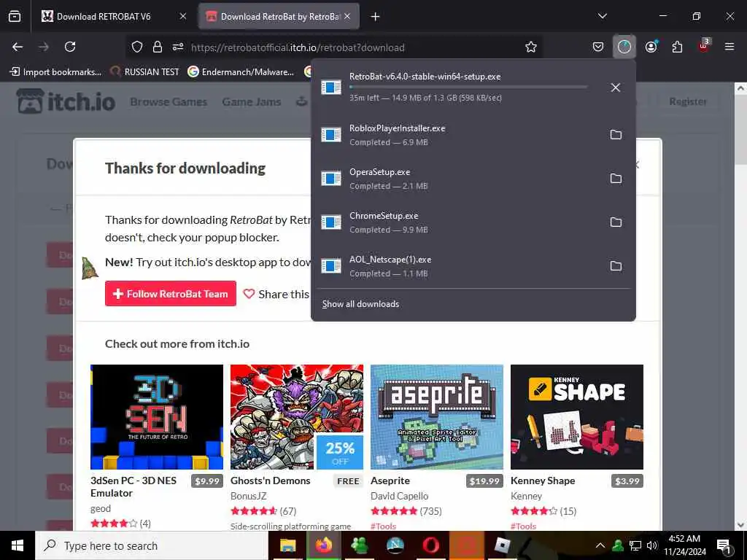Click the uBlock extension icon
The width and height of the screenshot is (747, 560).
coord(704,46)
